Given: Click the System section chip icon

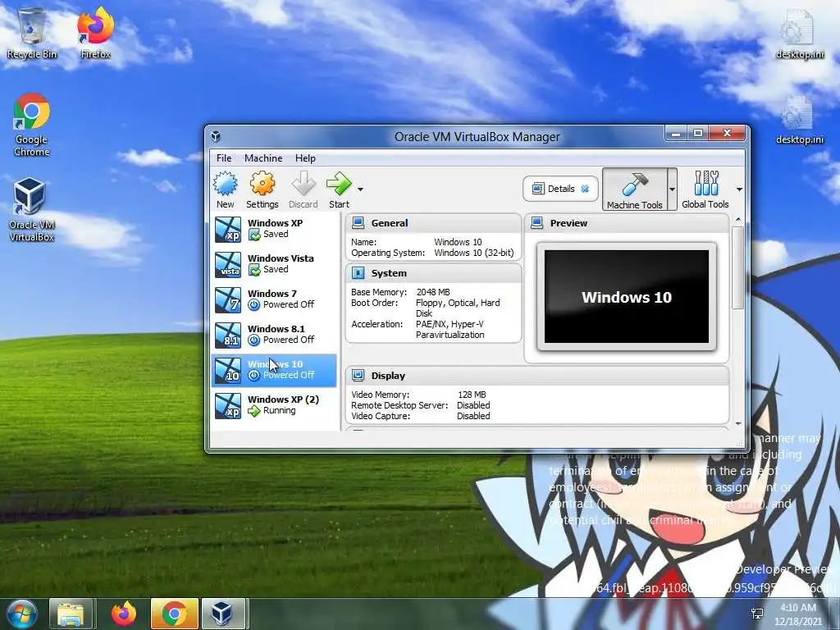Looking at the screenshot, I should point(358,273).
